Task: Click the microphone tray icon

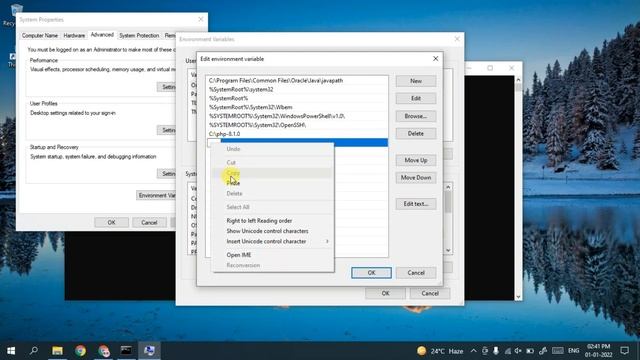Action: 496,351
